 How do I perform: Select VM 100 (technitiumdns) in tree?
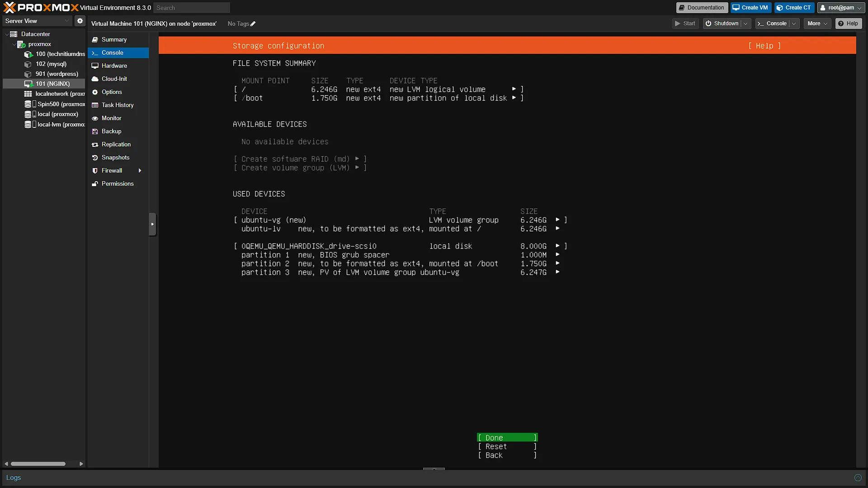tap(55, 54)
